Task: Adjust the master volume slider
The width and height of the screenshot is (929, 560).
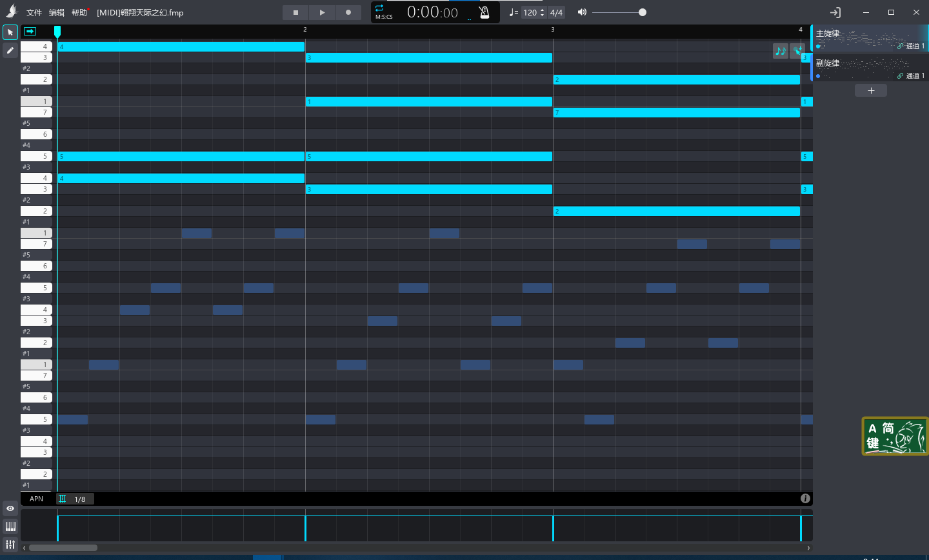Action: tap(619, 12)
